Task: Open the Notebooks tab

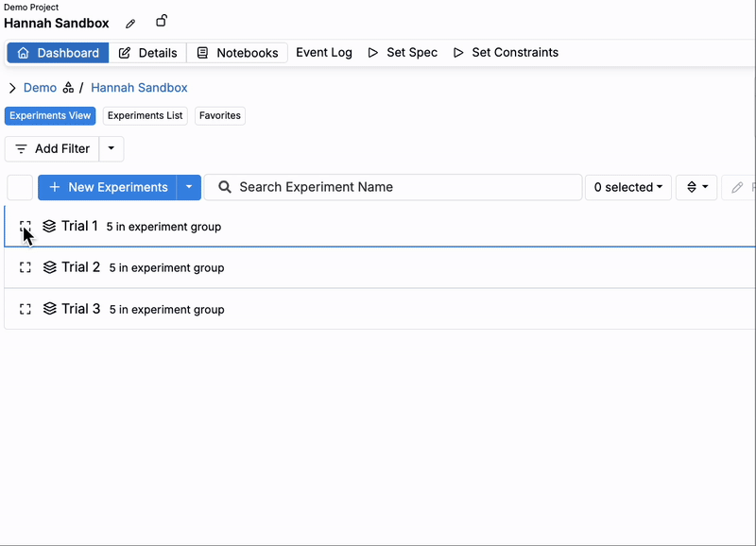Action: (237, 53)
